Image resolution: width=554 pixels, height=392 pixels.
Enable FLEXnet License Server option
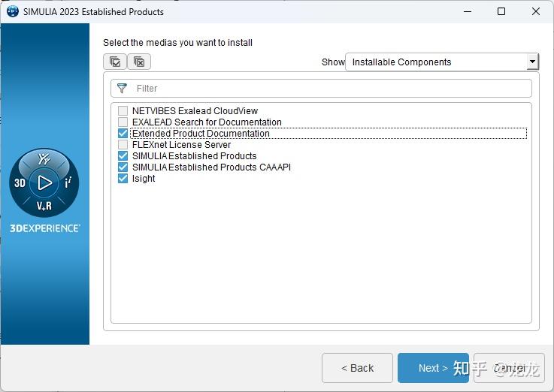[x=123, y=145]
